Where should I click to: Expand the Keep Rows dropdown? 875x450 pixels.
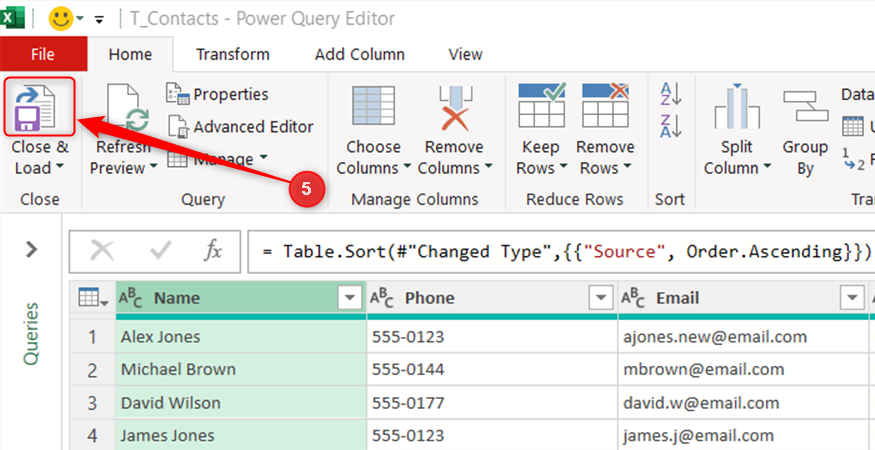click(562, 167)
